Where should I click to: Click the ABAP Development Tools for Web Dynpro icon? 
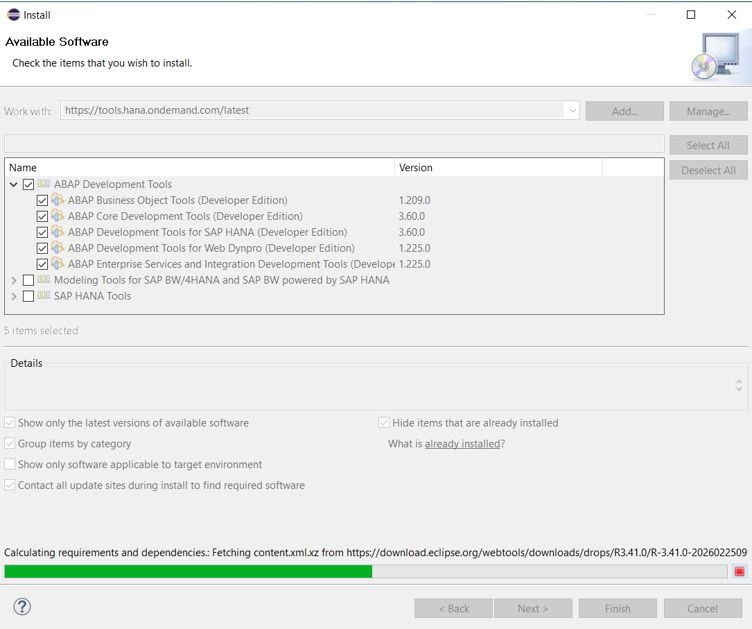pos(58,247)
